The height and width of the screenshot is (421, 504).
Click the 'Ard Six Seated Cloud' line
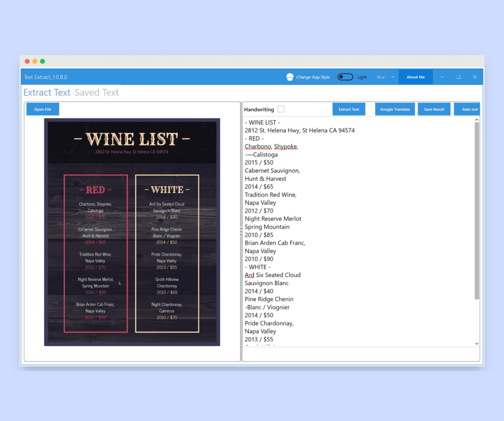(273, 275)
